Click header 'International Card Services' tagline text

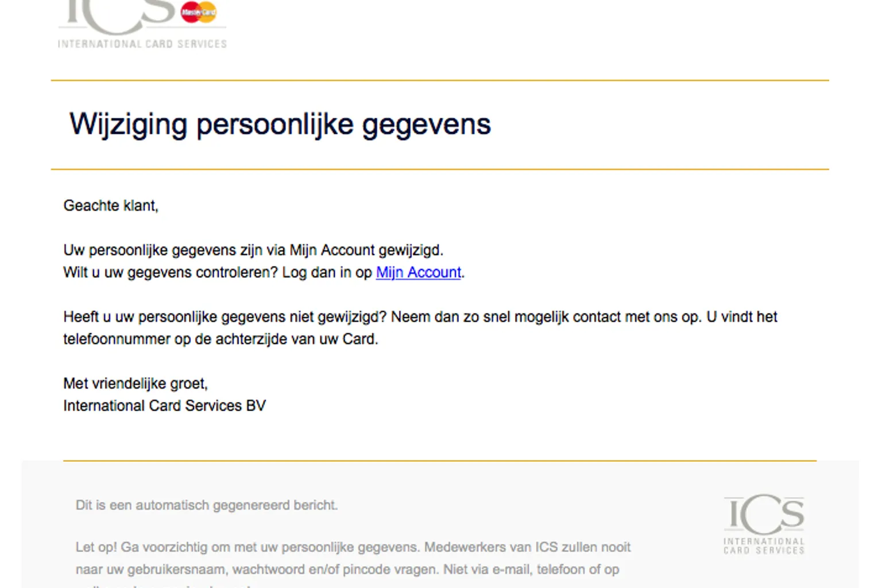[x=142, y=44]
